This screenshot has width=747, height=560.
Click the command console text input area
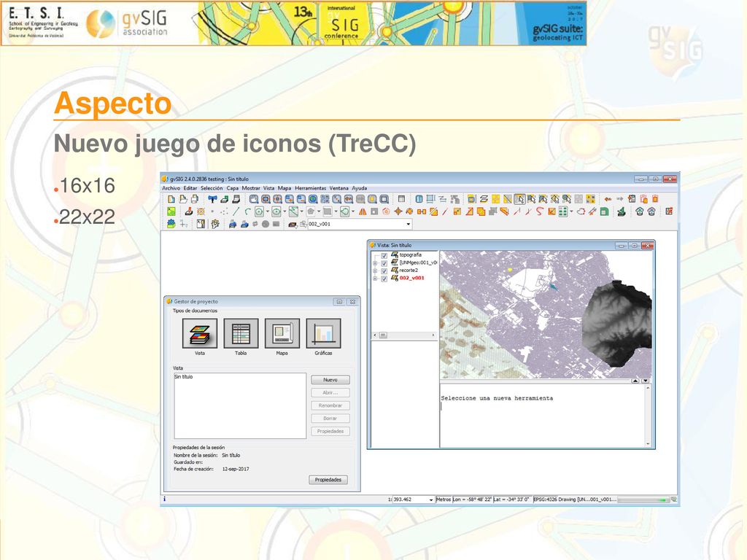coord(542,416)
